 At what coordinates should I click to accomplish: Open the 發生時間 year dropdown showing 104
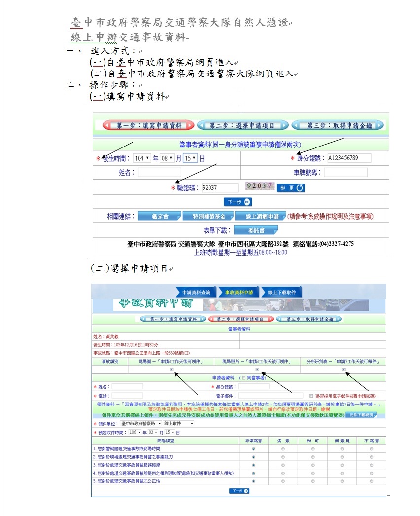pyautogui.click(x=142, y=158)
